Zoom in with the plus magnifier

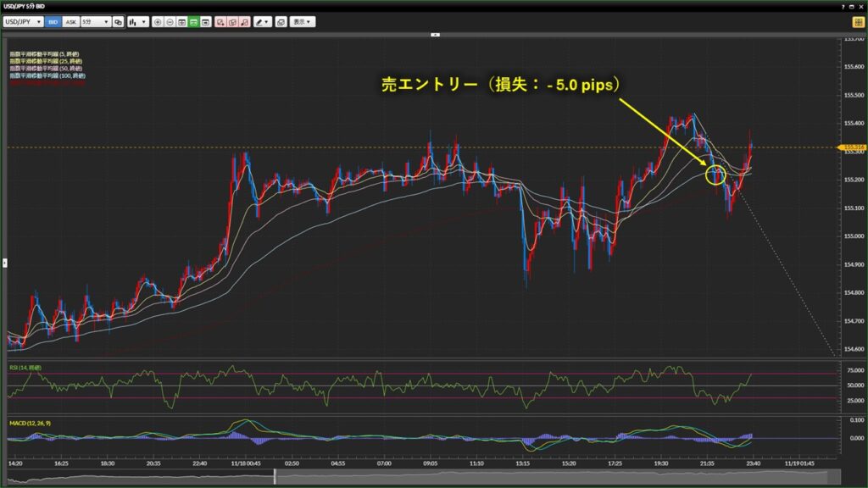pyautogui.click(x=158, y=21)
